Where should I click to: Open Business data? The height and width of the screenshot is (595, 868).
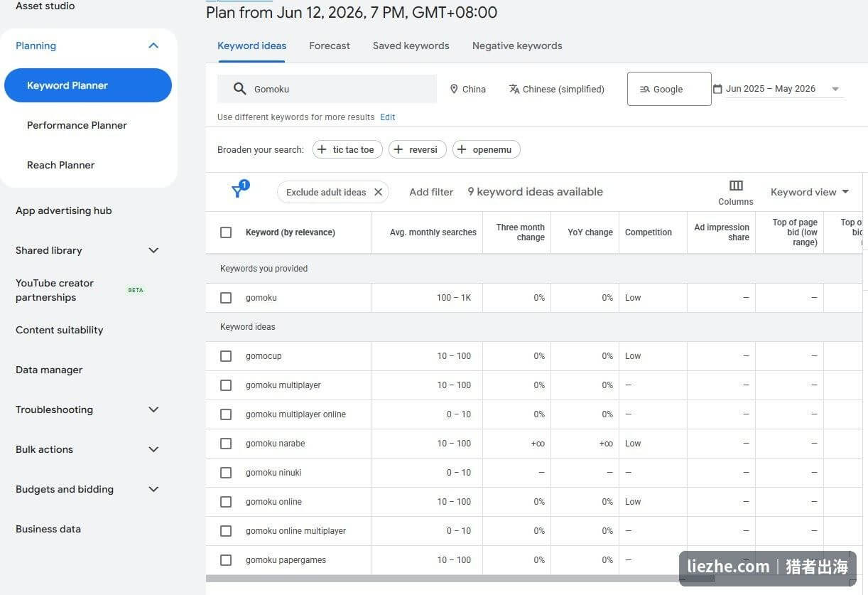48,529
